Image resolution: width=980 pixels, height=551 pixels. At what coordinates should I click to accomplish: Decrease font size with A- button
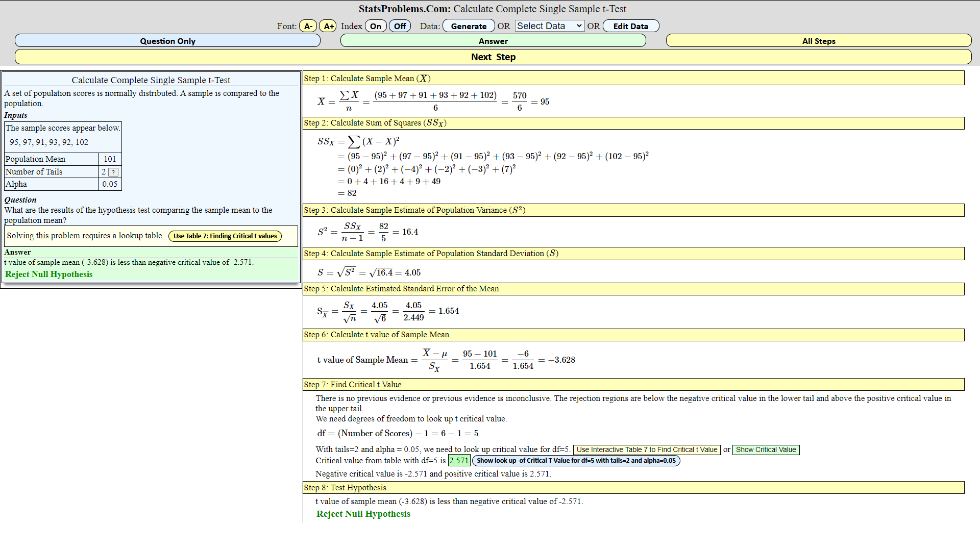(308, 26)
